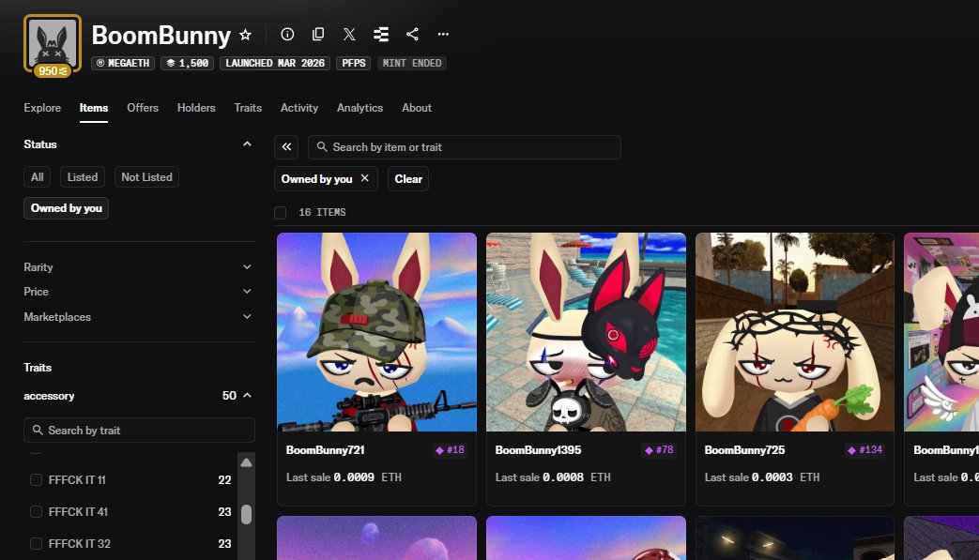Screen dimensions: 979x560
Task: Select the Not Listed status filter
Action: coord(146,177)
